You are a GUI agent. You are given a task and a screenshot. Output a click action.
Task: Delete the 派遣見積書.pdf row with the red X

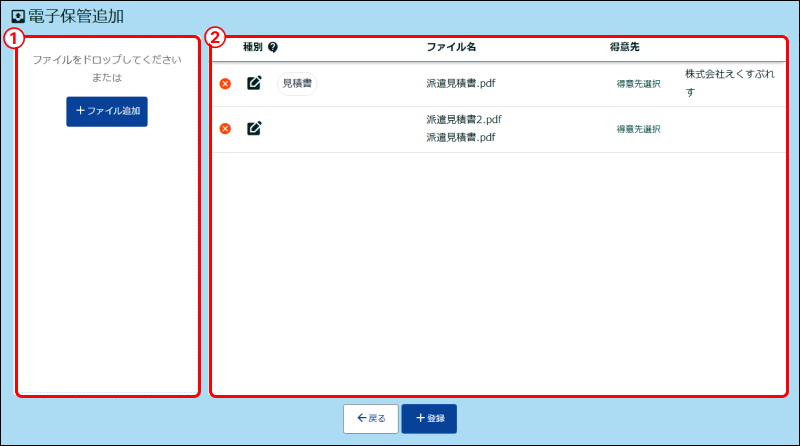[x=225, y=84]
